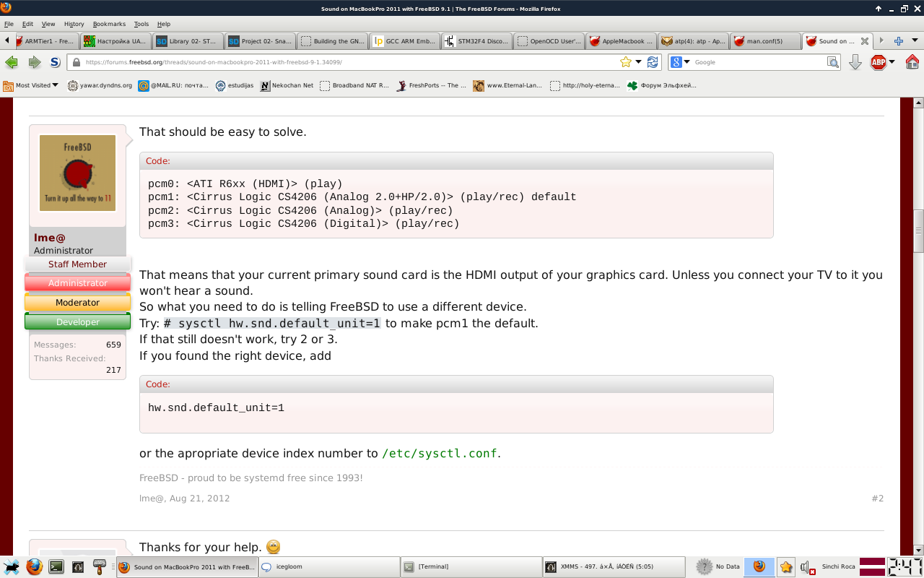
Task: Click the taskbar clock display
Action: (x=905, y=566)
